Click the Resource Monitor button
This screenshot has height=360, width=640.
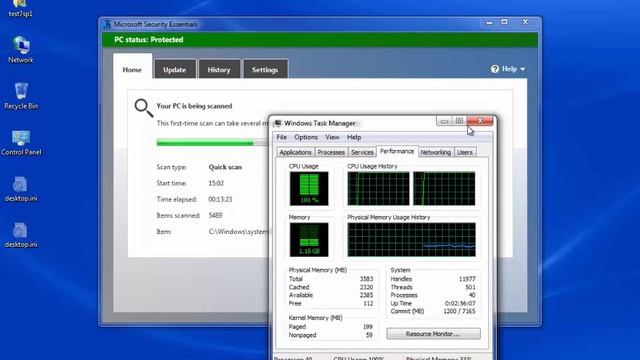433,334
